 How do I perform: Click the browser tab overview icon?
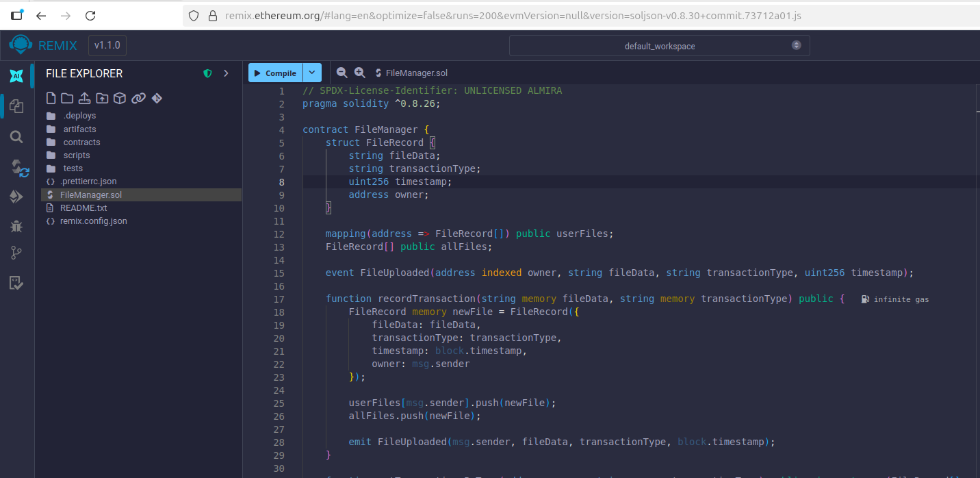pos(16,14)
